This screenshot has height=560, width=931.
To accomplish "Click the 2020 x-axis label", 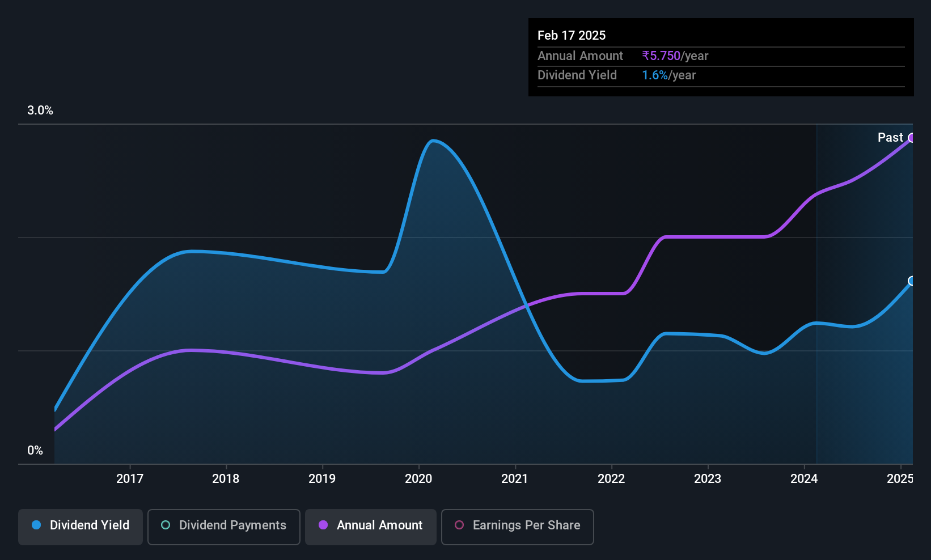I will [x=418, y=479].
